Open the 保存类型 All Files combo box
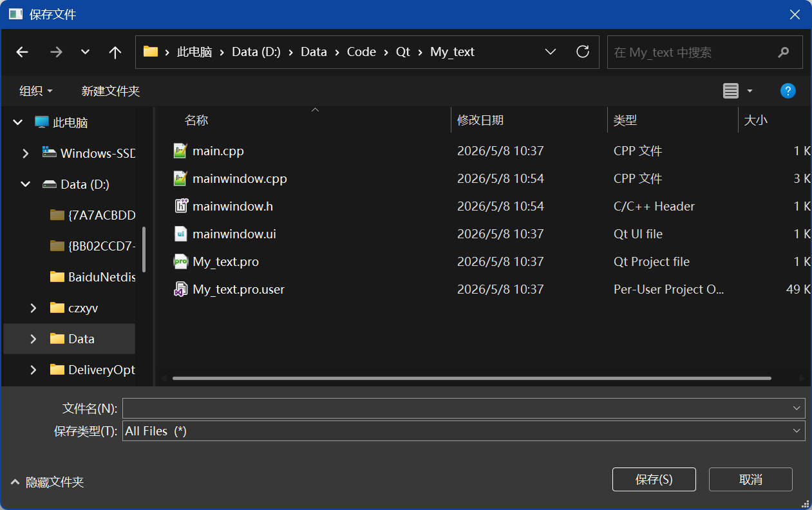This screenshot has height=510, width=812. tap(464, 431)
